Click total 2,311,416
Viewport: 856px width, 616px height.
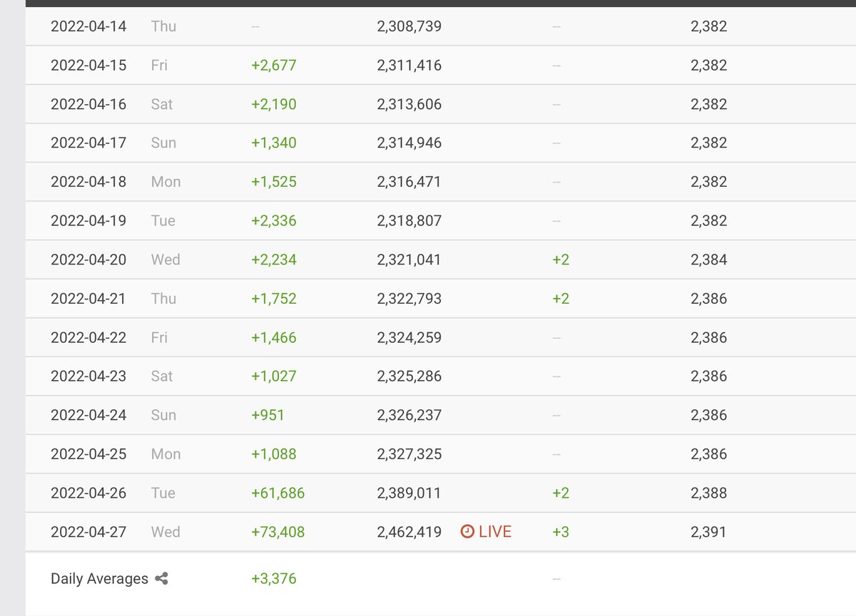pyautogui.click(x=409, y=66)
